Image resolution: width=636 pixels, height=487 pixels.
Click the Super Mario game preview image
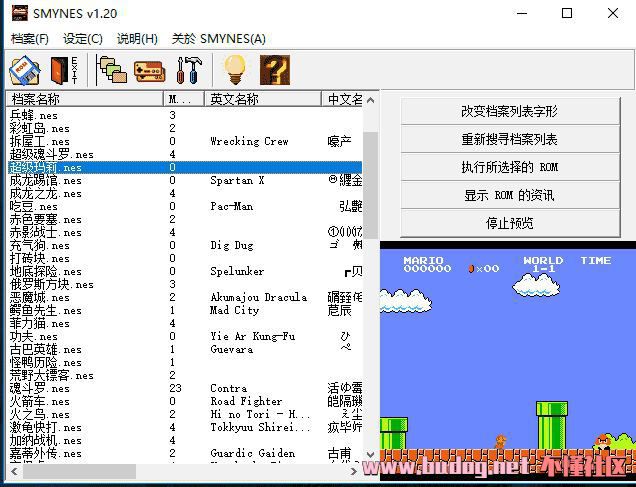point(508,361)
